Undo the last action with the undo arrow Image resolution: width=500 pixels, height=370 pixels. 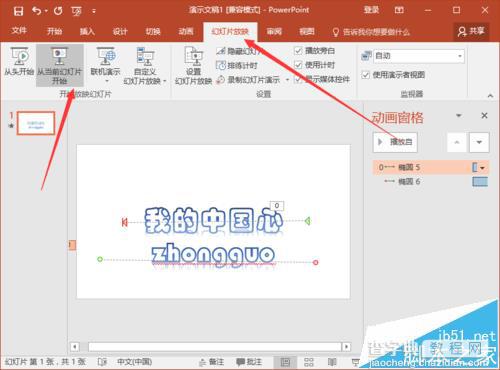click(37, 11)
